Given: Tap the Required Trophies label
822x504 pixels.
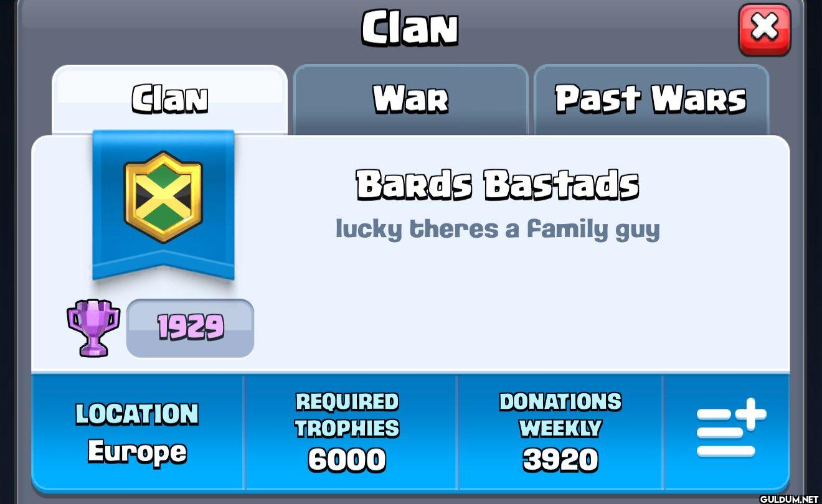Looking at the screenshot, I should (347, 415).
